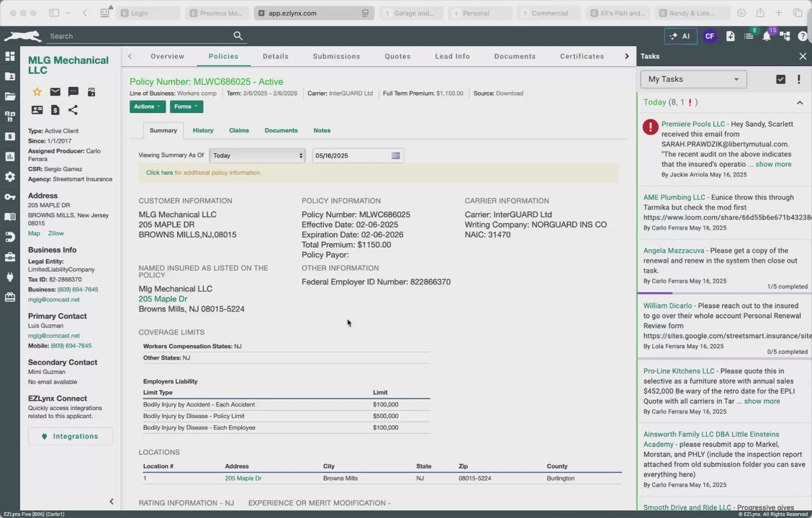Toggle completed tasks checkbox in Tasks panel
Viewport: 812px width, 518px height.
[780, 79]
